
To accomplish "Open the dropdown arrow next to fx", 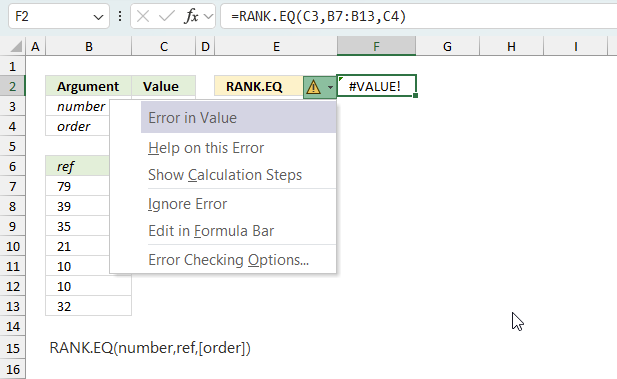I will [209, 17].
